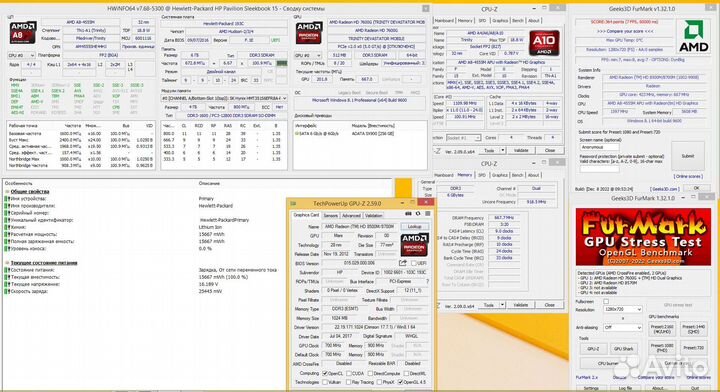This screenshot has height=392, width=720.
Task: Click the GPU-Z screenshot camera icon
Action: point(408,214)
